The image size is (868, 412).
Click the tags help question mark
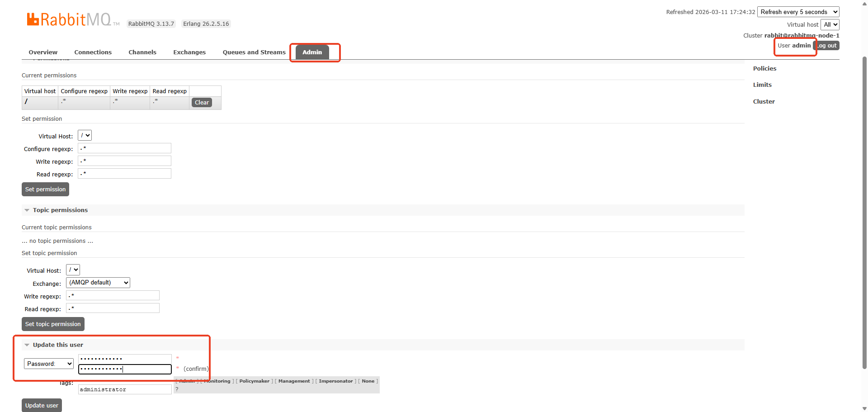pyautogui.click(x=177, y=389)
